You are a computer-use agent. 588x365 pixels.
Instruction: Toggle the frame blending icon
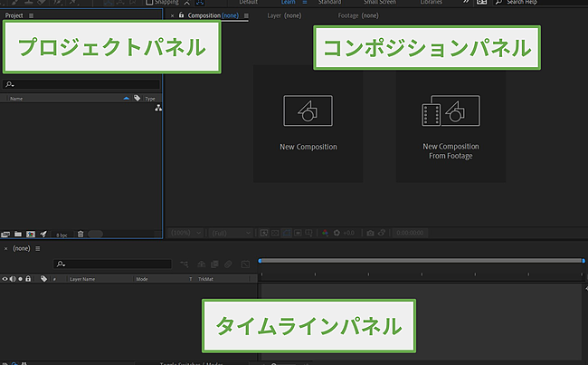tap(214, 264)
